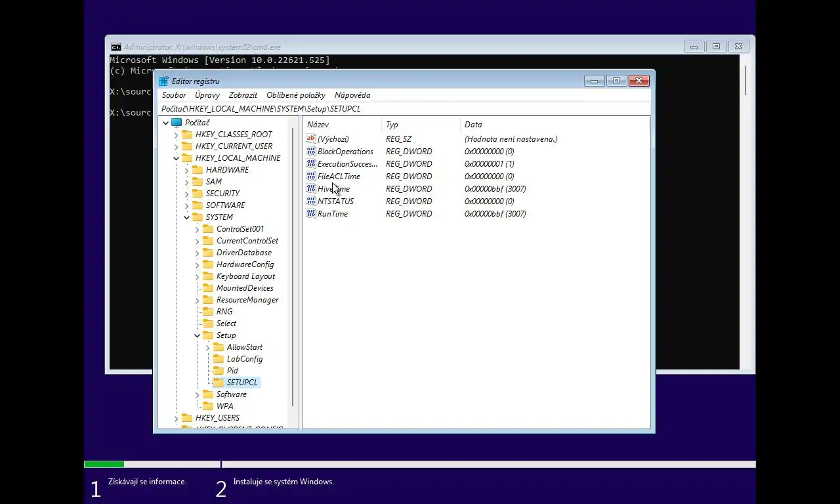This screenshot has width=840, height=504.
Task: Expand the ControlSet001 key arrow
Action: tap(197, 229)
